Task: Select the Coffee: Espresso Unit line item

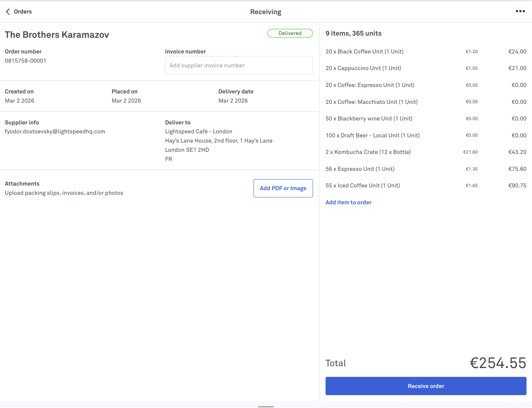Action: click(x=370, y=85)
